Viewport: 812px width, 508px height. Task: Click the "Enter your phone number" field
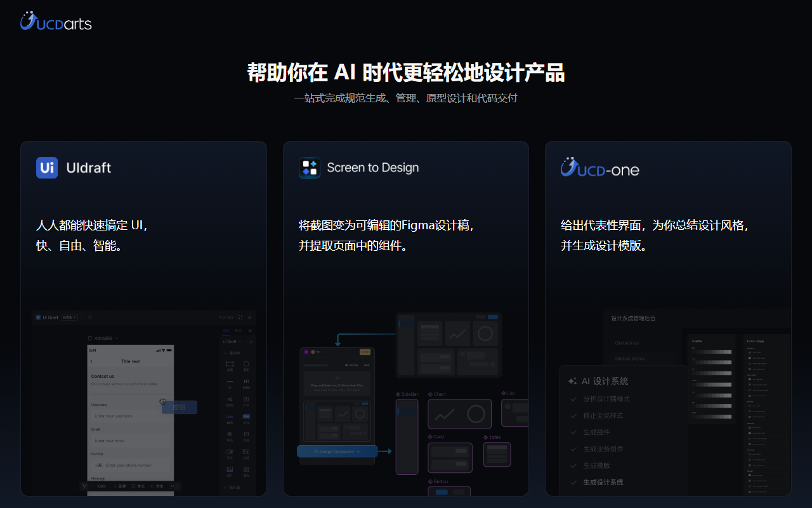tap(130, 465)
